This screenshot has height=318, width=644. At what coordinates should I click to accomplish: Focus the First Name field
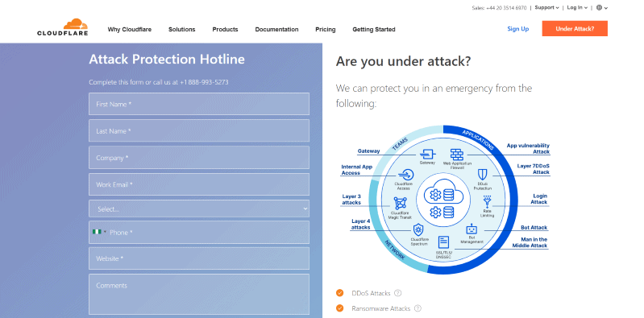tap(199, 104)
